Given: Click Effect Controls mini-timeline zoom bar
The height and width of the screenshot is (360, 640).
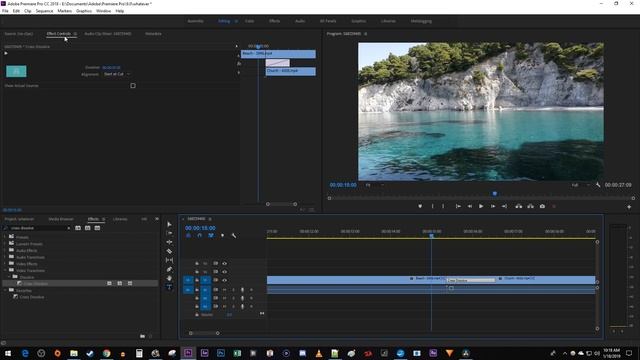Looking at the screenshot, I should click(281, 204).
